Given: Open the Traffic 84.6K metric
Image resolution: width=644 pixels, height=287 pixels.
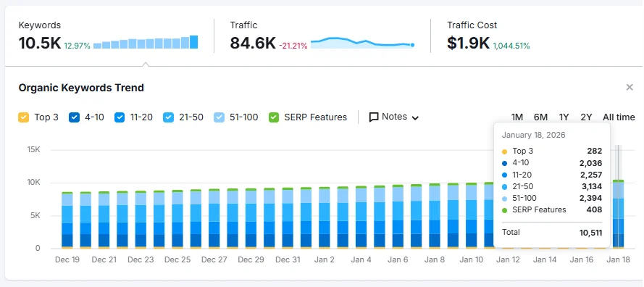Looking at the screenshot, I should coord(253,43).
